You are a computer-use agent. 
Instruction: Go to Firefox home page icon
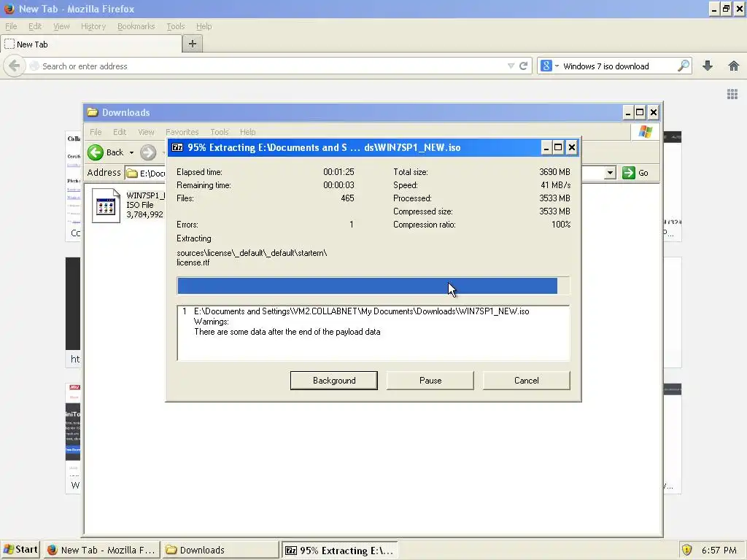(x=734, y=66)
